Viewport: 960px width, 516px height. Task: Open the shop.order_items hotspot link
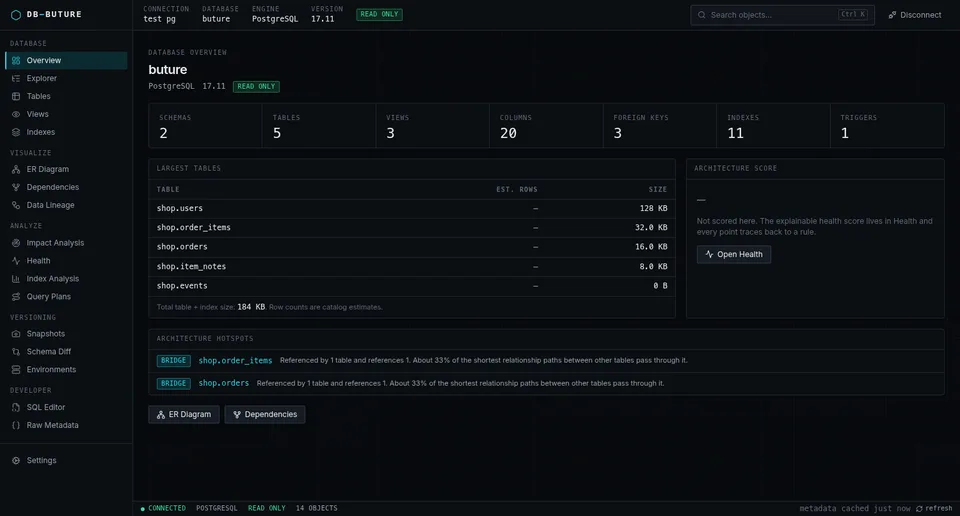click(x=235, y=361)
